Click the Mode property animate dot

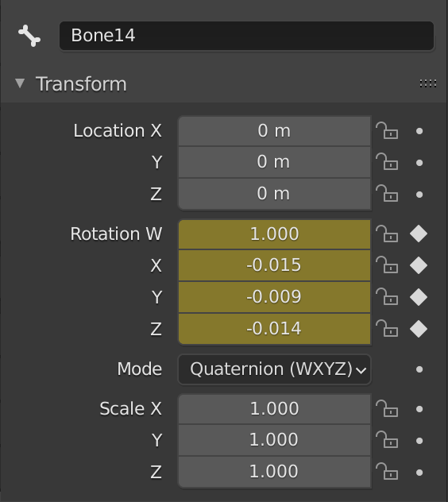[419, 369]
